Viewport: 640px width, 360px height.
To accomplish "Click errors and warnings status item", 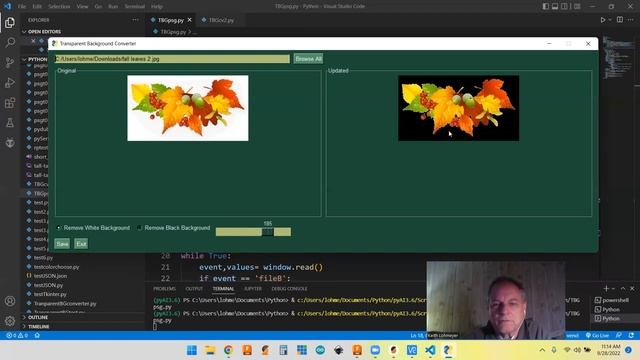I will (17, 335).
